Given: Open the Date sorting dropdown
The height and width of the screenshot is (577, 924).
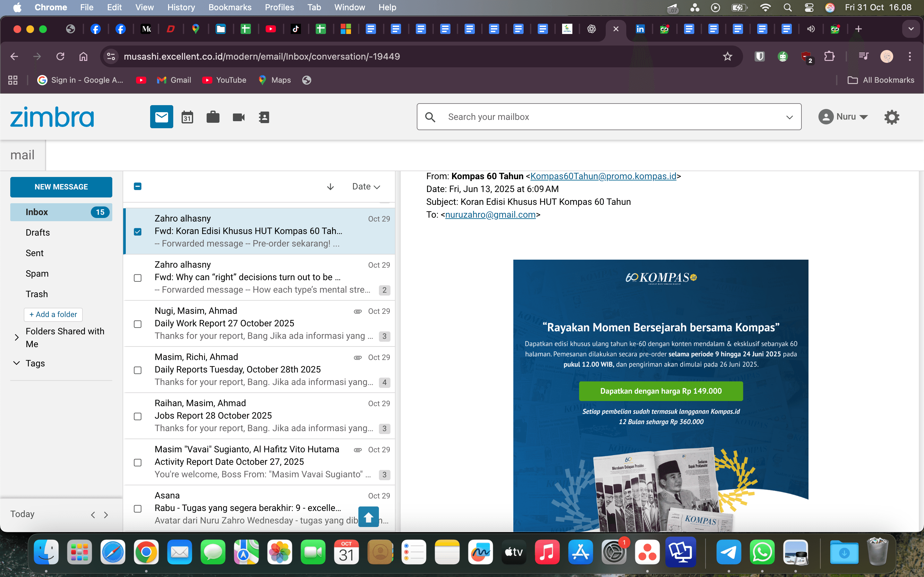Looking at the screenshot, I should pos(365,187).
